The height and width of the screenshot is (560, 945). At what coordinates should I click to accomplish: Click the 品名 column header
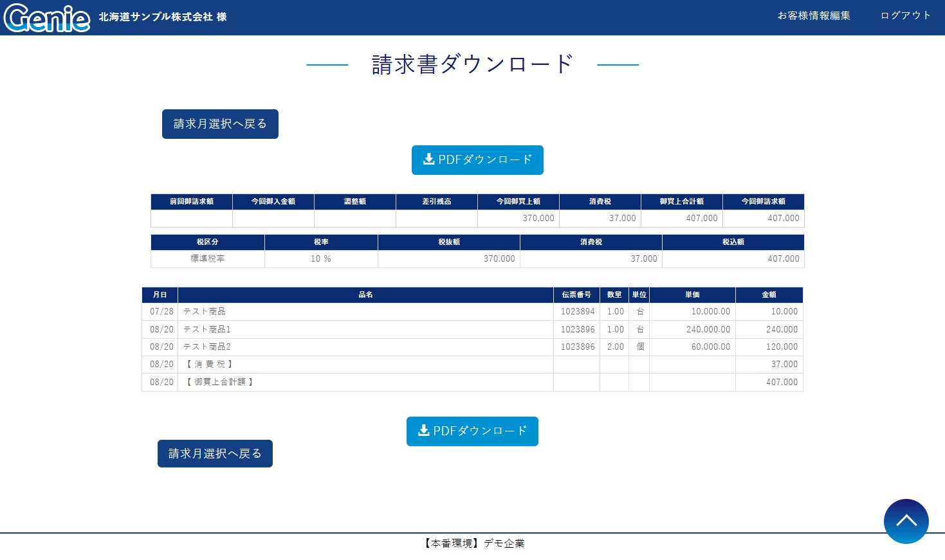[x=366, y=295]
